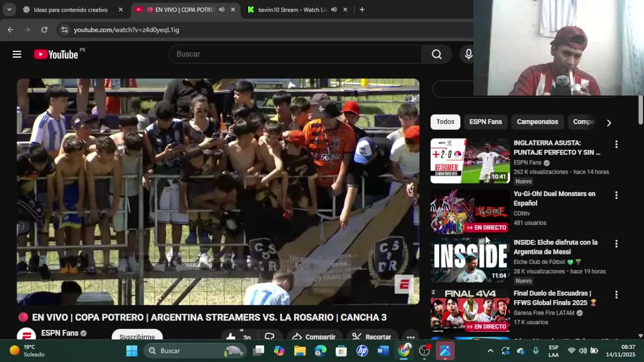Show hidden system tray icons chevron
The height and width of the screenshot is (362, 644).
click(x=491, y=351)
